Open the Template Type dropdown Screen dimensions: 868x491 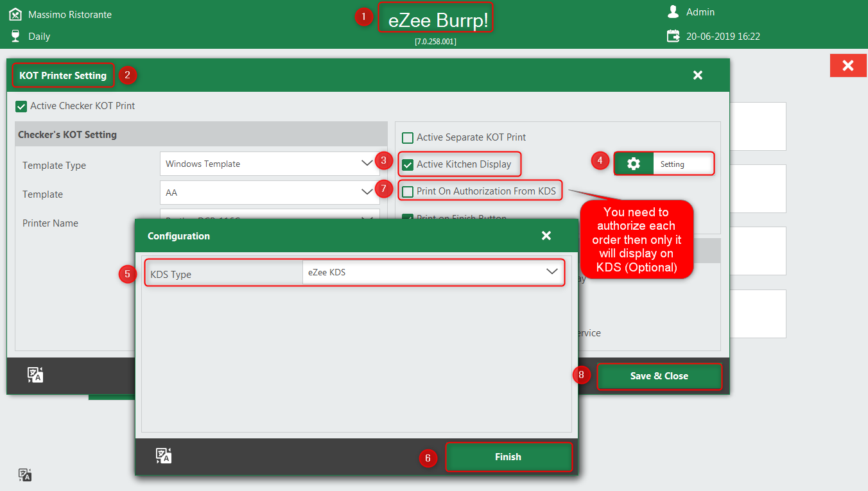tap(270, 164)
